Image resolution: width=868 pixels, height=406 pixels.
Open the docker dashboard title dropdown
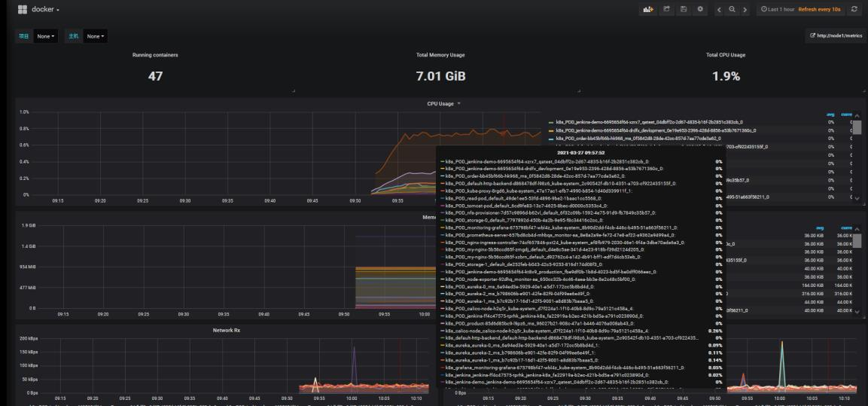click(x=45, y=10)
